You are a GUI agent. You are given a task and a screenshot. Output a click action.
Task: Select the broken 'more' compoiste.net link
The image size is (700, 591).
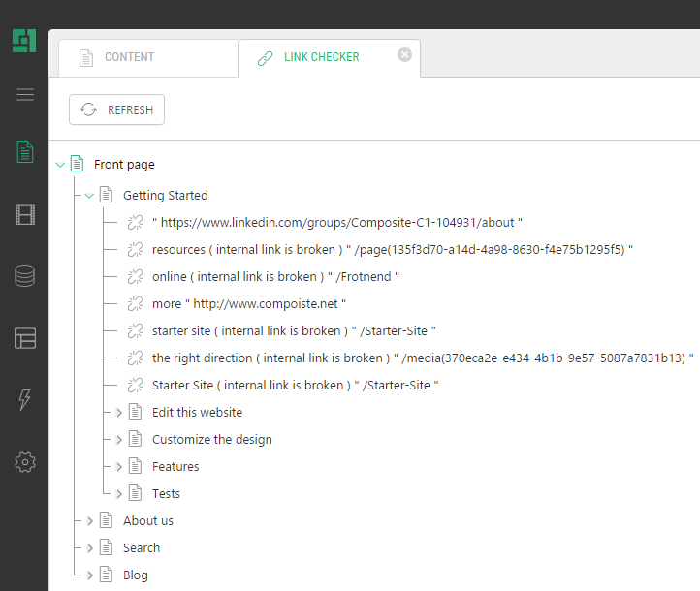pyautogui.click(x=248, y=304)
